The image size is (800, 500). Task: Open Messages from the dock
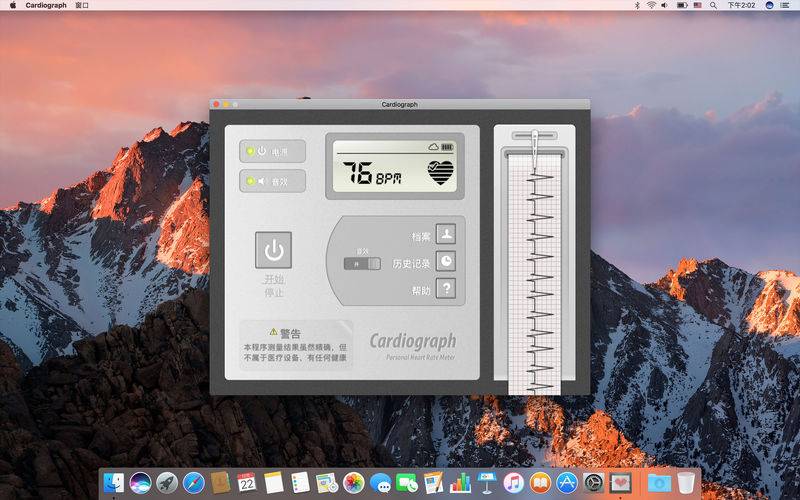[x=380, y=482]
